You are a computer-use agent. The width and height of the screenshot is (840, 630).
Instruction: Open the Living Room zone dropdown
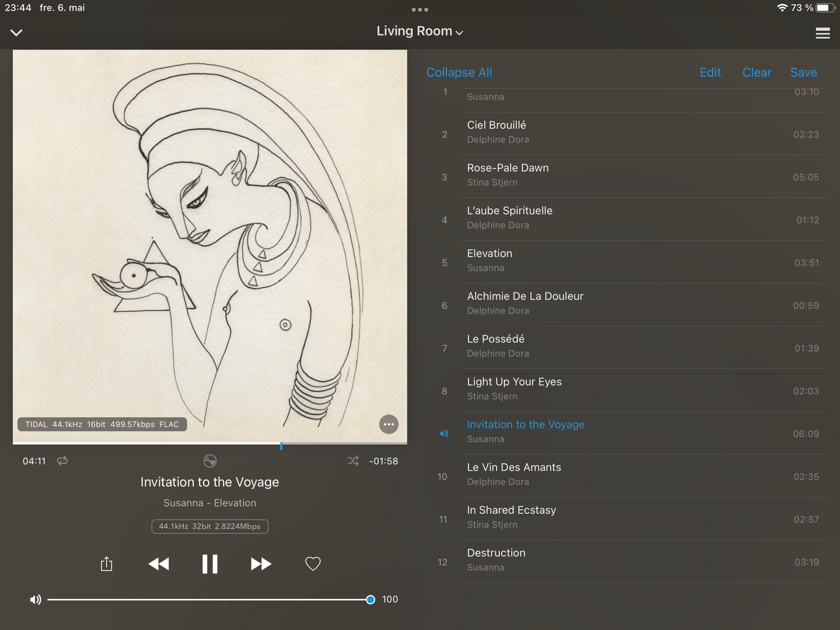419,32
